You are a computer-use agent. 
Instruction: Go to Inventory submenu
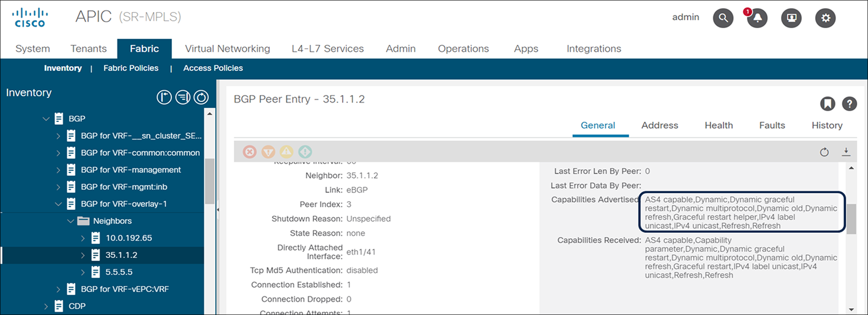pos(63,68)
